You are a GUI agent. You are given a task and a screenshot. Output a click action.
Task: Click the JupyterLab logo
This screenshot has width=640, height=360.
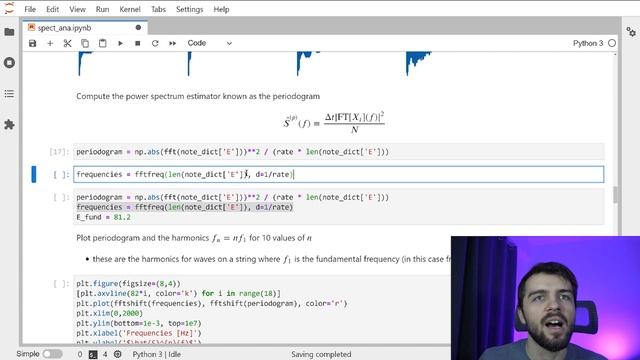9,8
